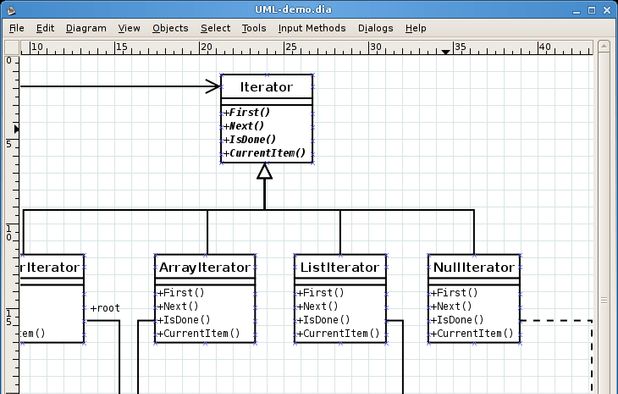The height and width of the screenshot is (394, 618).
Task: Open the Help menu
Action: coord(415,28)
